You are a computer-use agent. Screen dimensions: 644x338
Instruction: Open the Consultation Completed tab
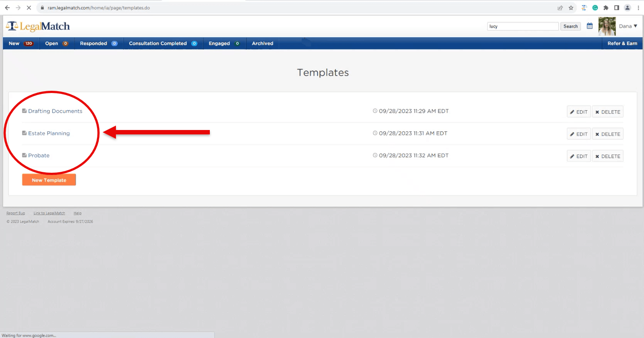pos(162,43)
